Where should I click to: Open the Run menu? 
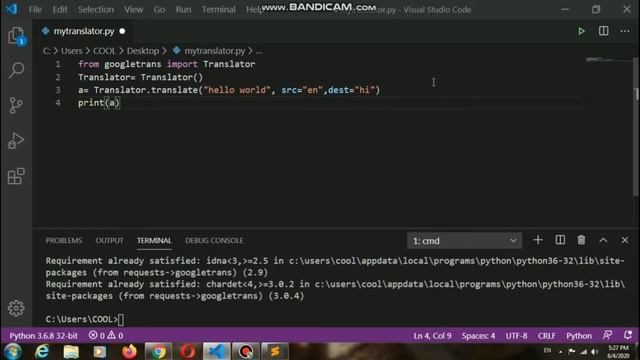click(183, 9)
